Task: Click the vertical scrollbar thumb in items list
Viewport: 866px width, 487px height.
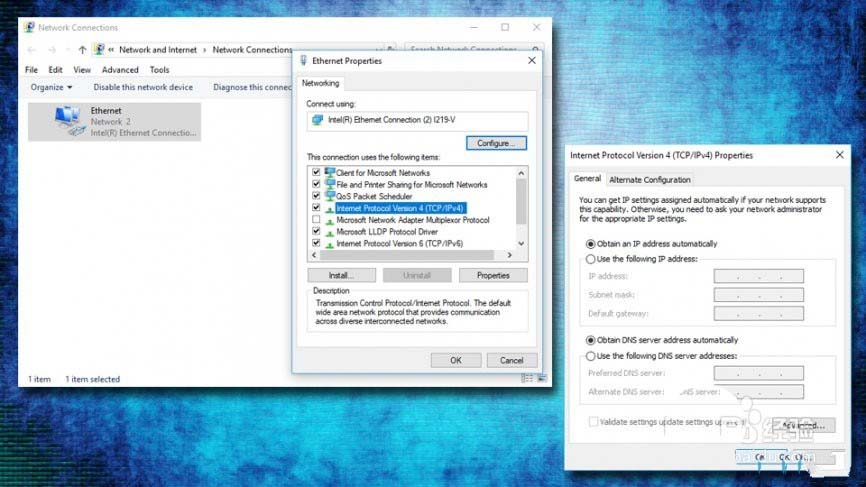Action: [521, 202]
